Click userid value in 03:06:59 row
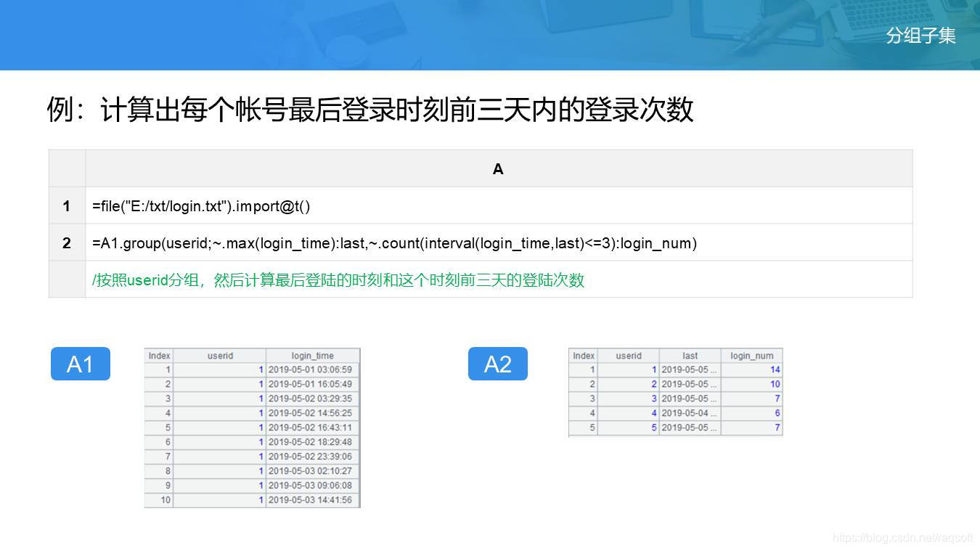Viewport: 980px width, 551px height. point(220,370)
